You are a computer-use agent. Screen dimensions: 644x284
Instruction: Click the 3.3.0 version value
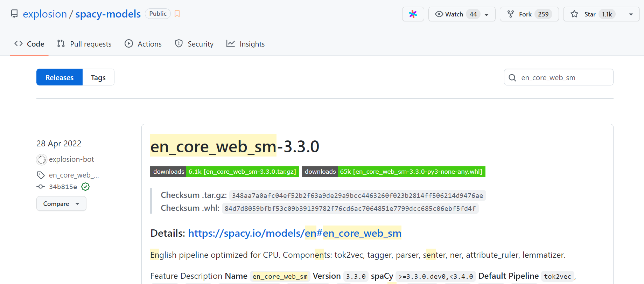[x=356, y=276]
